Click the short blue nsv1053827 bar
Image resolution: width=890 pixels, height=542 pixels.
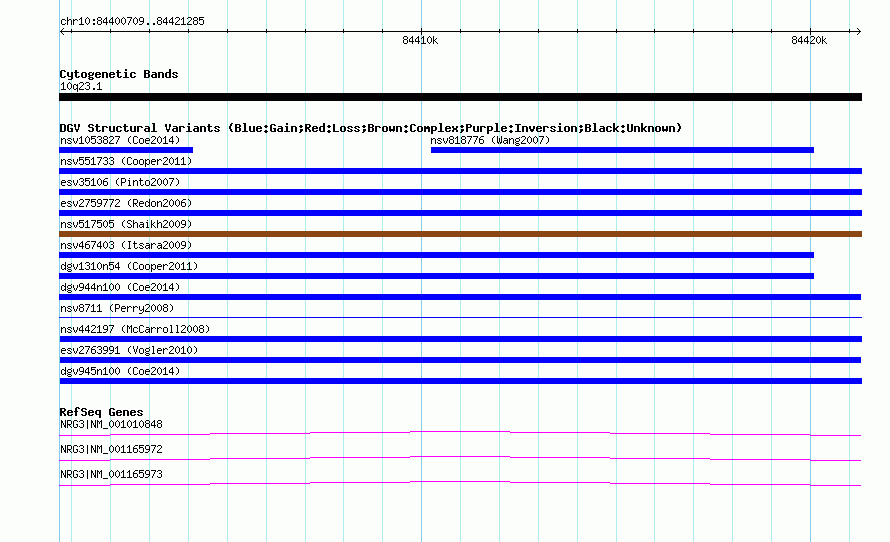click(x=126, y=150)
